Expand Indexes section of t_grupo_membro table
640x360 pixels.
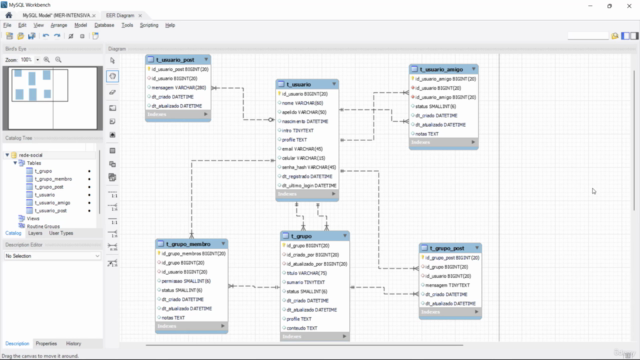pos(223,326)
